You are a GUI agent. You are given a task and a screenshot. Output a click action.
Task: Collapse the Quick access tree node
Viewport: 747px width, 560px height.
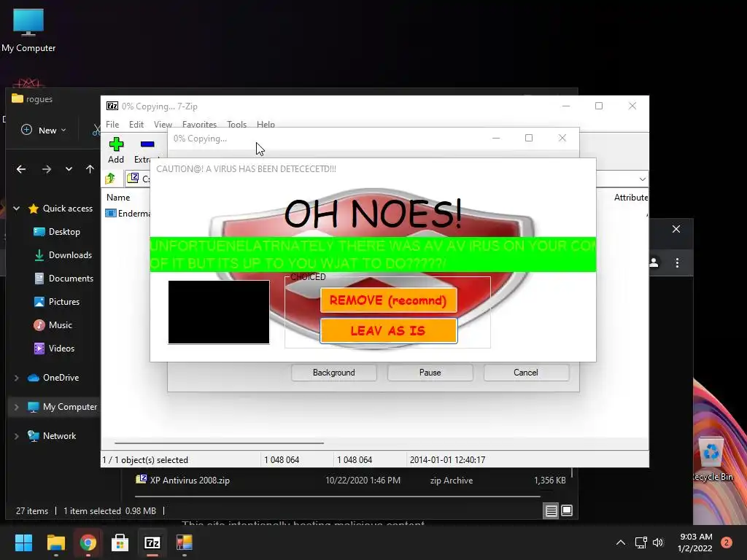coord(16,208)
